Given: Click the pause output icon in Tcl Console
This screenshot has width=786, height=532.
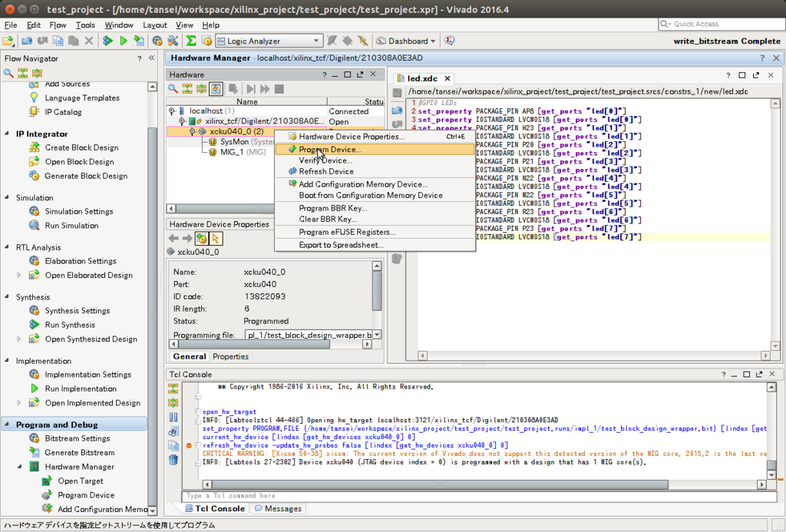Looking at the screenshot, I should [x=173, y=417].
